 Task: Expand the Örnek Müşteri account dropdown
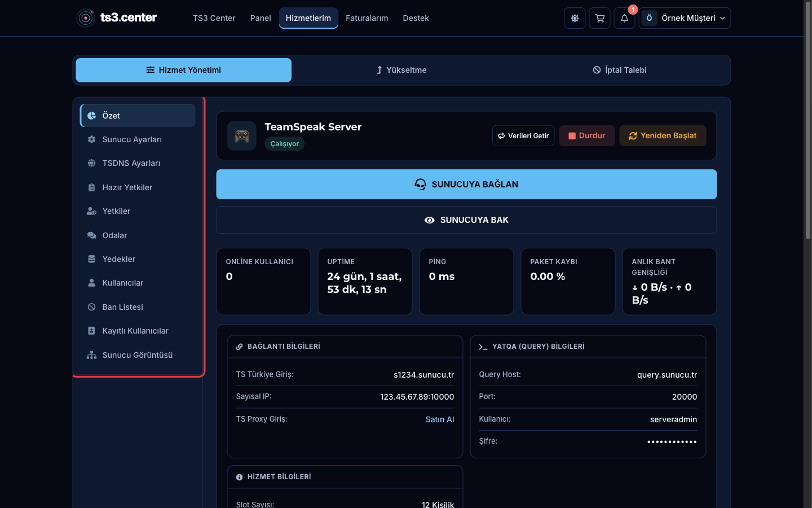[685, 18]
